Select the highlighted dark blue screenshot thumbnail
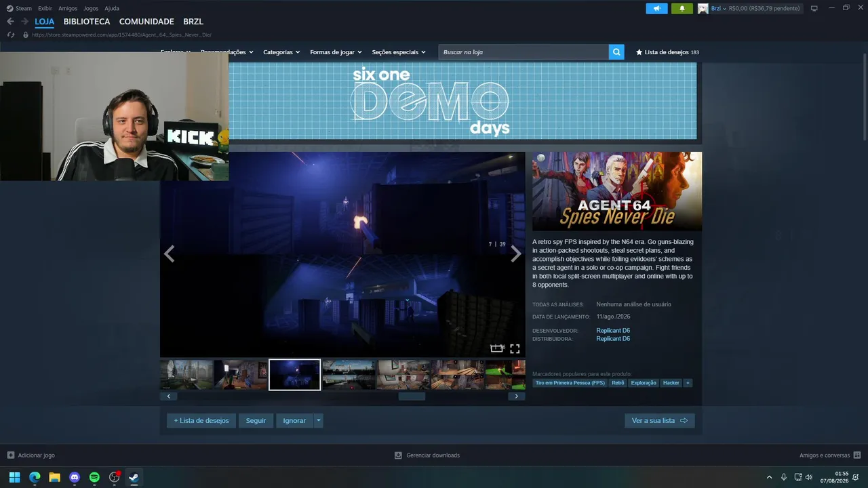Image resolution: width=868 pixels, height=488 pixels. (x=294, y=375)
